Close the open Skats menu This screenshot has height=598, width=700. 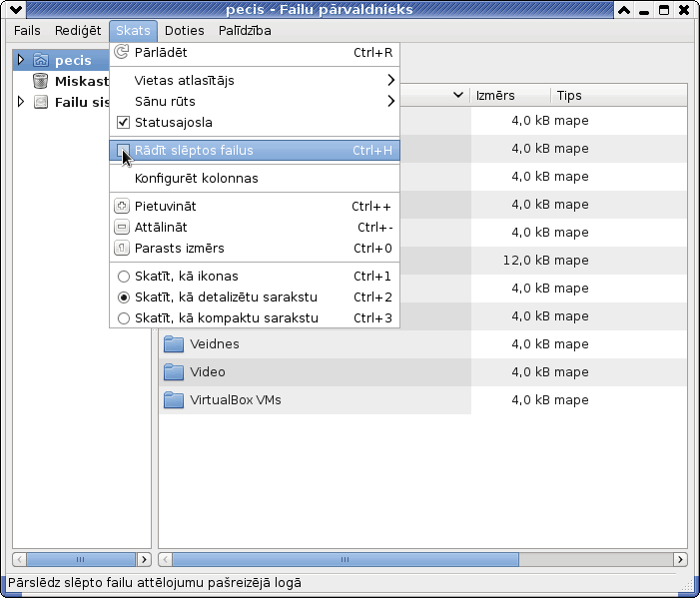(x=133, y=30)
